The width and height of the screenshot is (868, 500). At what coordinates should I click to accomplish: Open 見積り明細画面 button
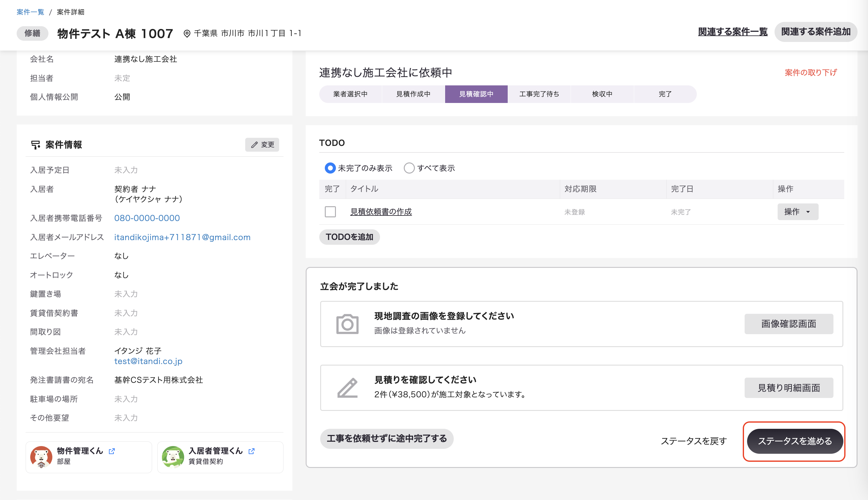(x=789, y=388)
